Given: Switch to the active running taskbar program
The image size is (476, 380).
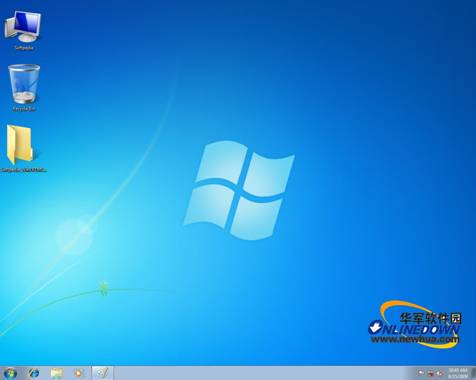Looking at the screenshot, I should click(102, 373).
